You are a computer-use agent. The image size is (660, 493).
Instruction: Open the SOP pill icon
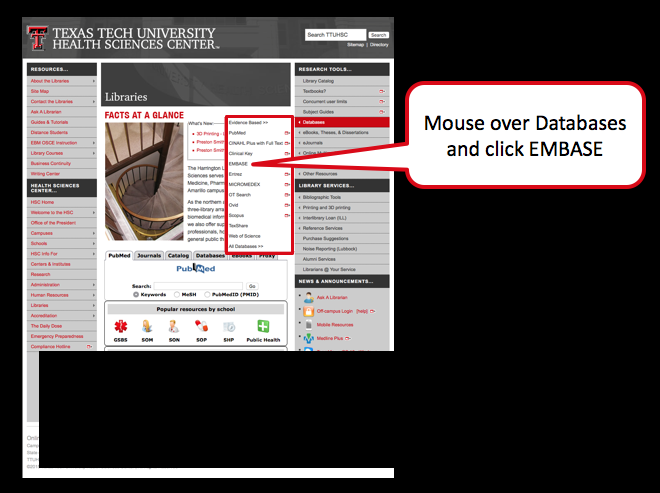point(201,326)
